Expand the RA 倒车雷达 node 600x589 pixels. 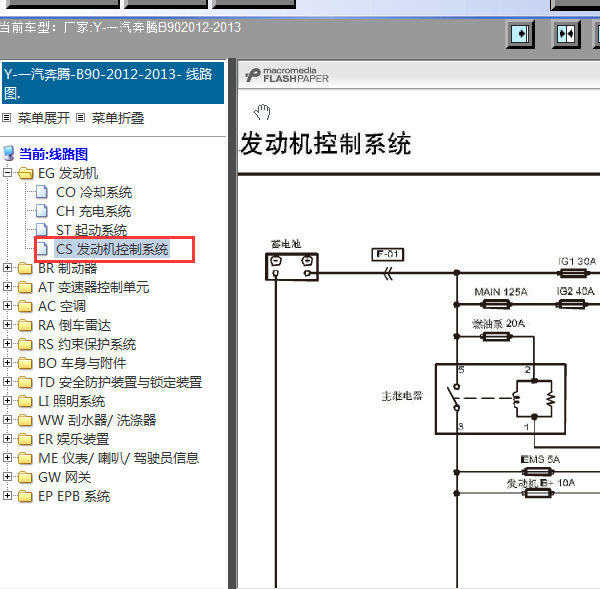pyautogui.click(x=7, y=324)
